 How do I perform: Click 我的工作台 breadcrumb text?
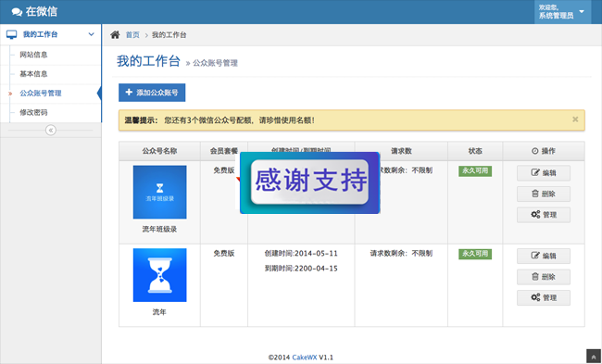(x=169, y=35)
